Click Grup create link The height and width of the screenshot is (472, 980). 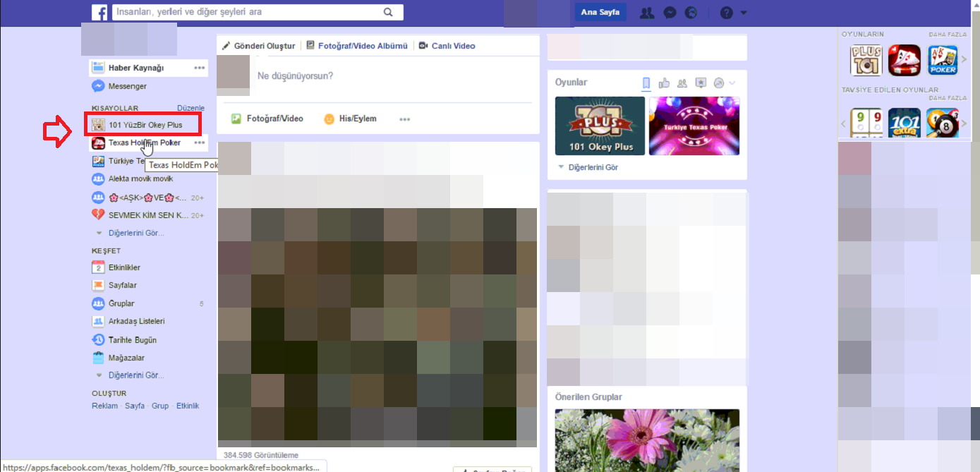[160, 406]
